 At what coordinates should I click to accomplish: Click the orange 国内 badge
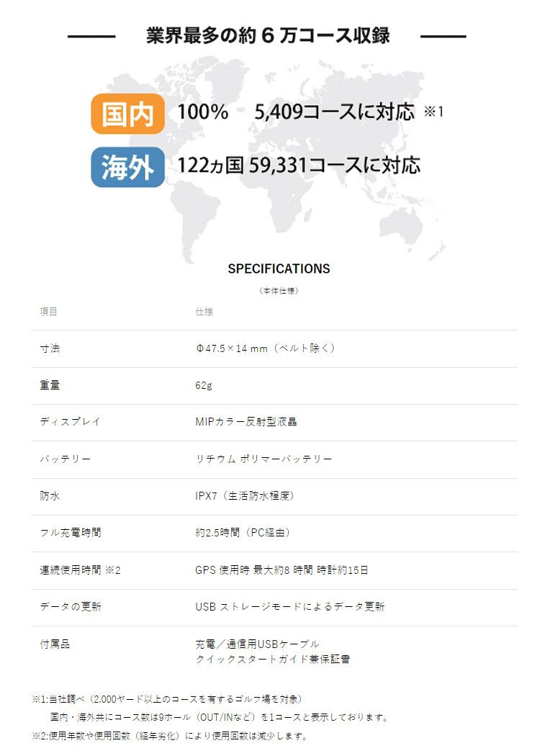pos(127,113)
